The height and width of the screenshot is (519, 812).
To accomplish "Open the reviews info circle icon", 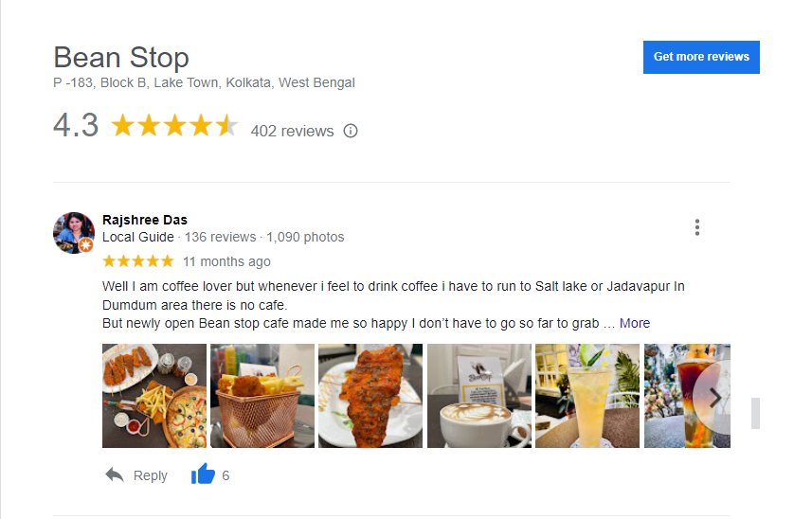I will click(351, 131).
